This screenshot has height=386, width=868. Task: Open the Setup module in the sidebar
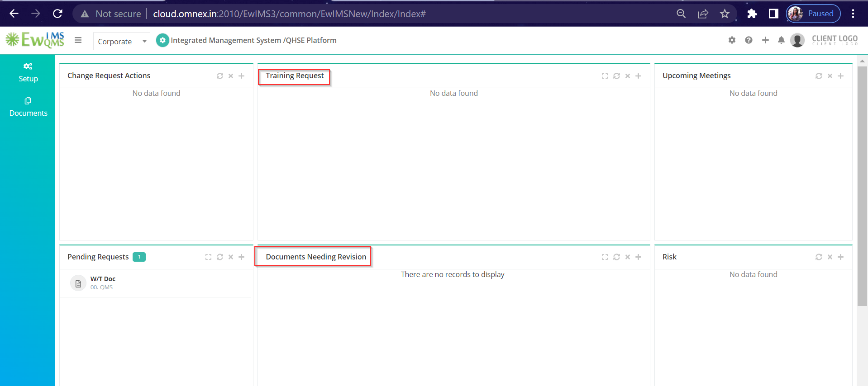pos(28,73)
